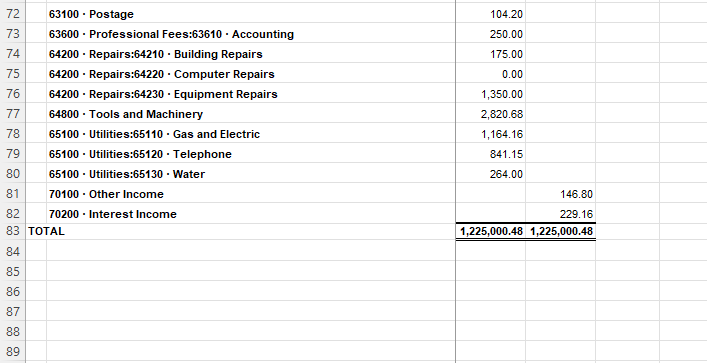Screen dimensions: 707x363
Task: Select row header 78
Action: (13, 134)
